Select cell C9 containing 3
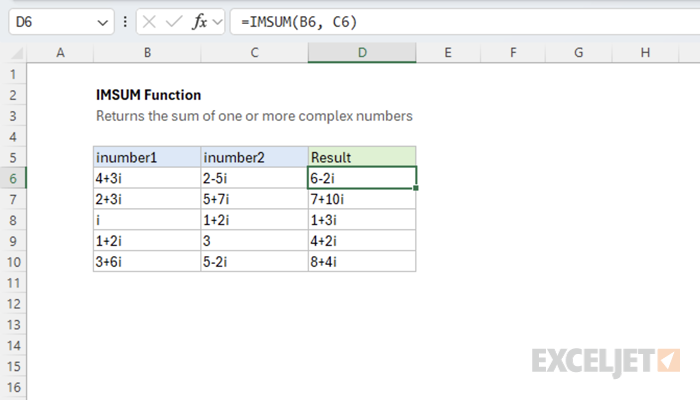The height and width of the screenshot is (400, 700). 254,241
